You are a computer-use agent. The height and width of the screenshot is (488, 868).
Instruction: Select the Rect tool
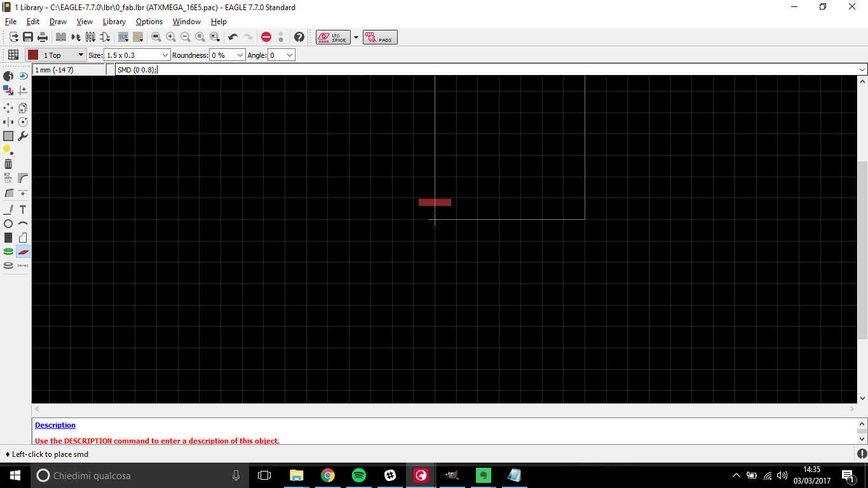(8, 238)
